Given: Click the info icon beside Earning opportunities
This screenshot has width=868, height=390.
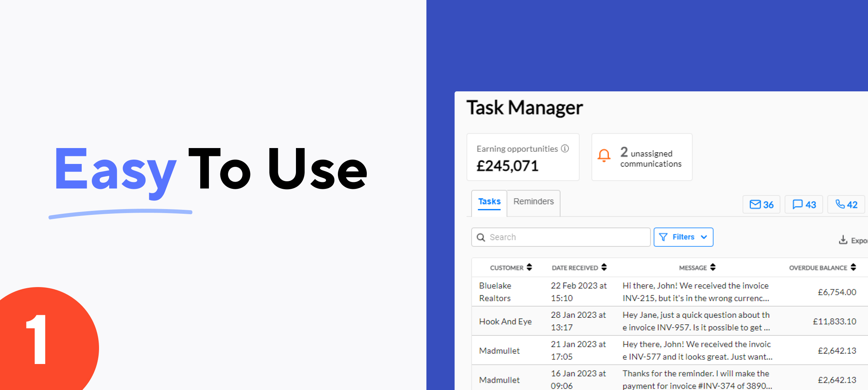Looking at the screenshot, I should 565,148.
